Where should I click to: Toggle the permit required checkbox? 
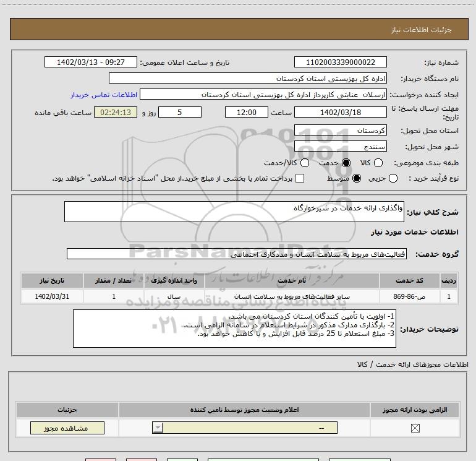click(415, 428)
